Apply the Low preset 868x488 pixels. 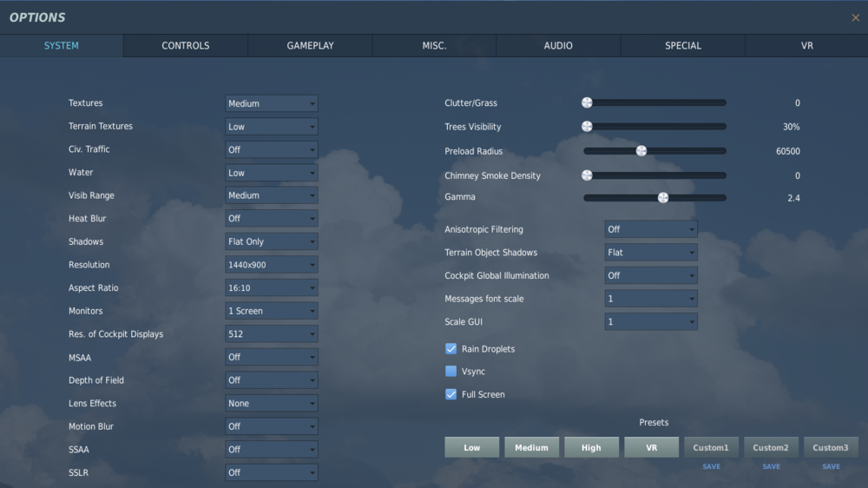pos(471,447)
